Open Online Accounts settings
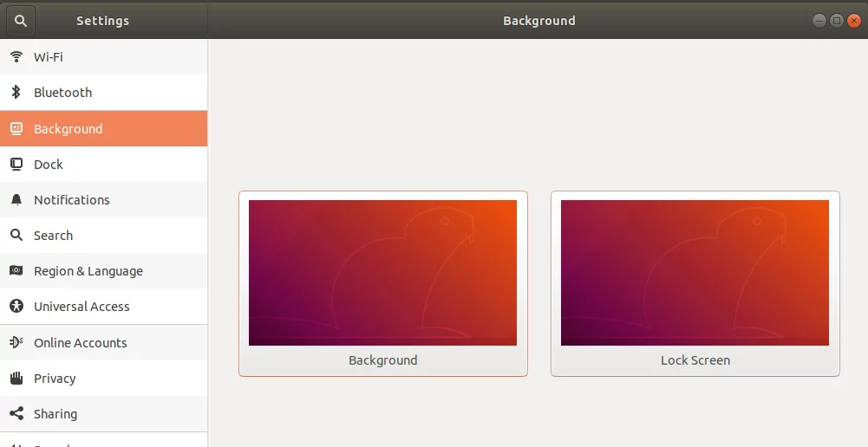The width and height of the screenshot is (868, 447). tap(103, 342)
